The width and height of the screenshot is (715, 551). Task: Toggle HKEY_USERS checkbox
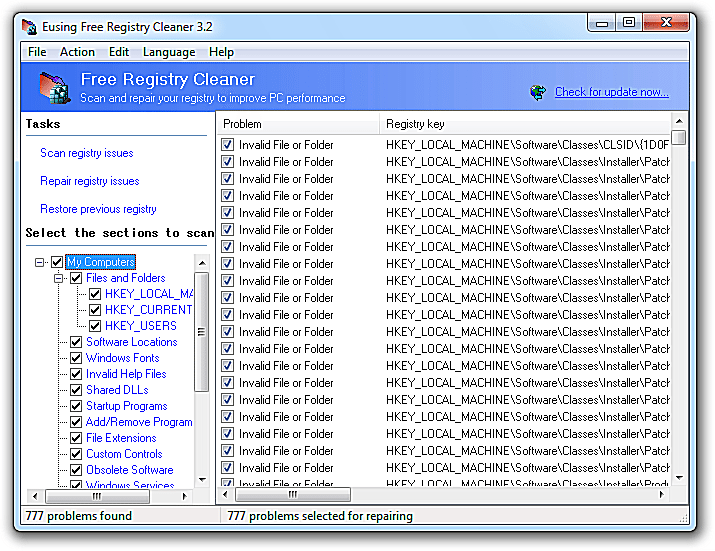click(95, 326)
